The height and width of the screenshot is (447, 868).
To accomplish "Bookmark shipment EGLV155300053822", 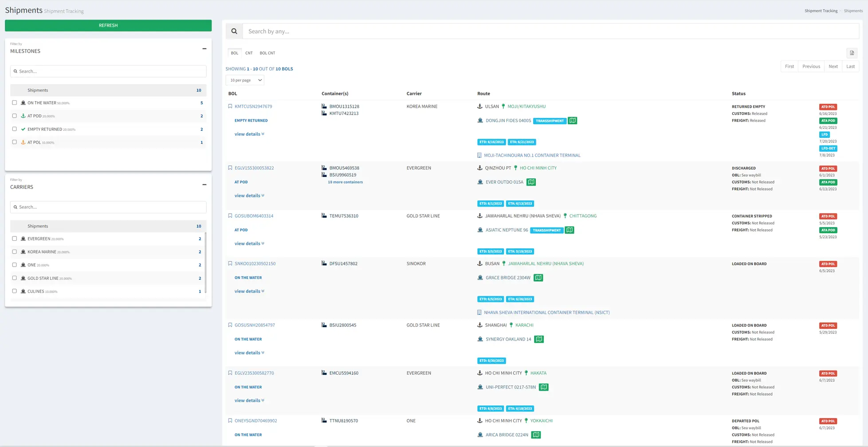I will 230,168.
